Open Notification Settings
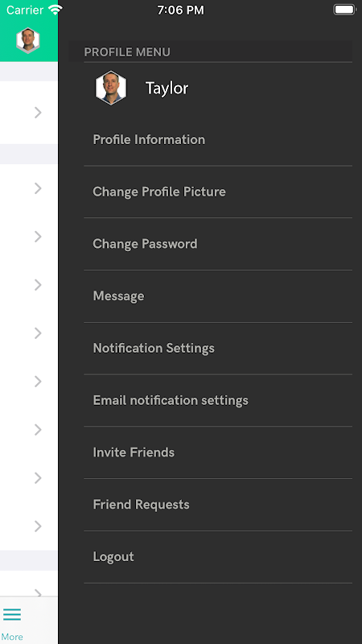 (x=218, y=349)
